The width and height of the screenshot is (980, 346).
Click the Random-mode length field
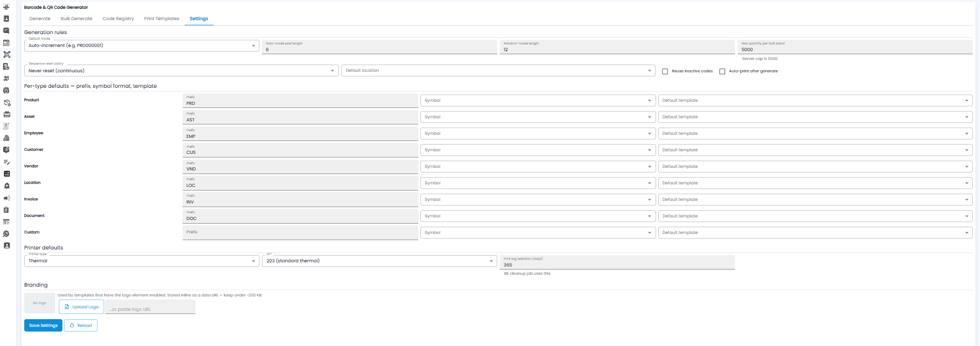point(617,47)
